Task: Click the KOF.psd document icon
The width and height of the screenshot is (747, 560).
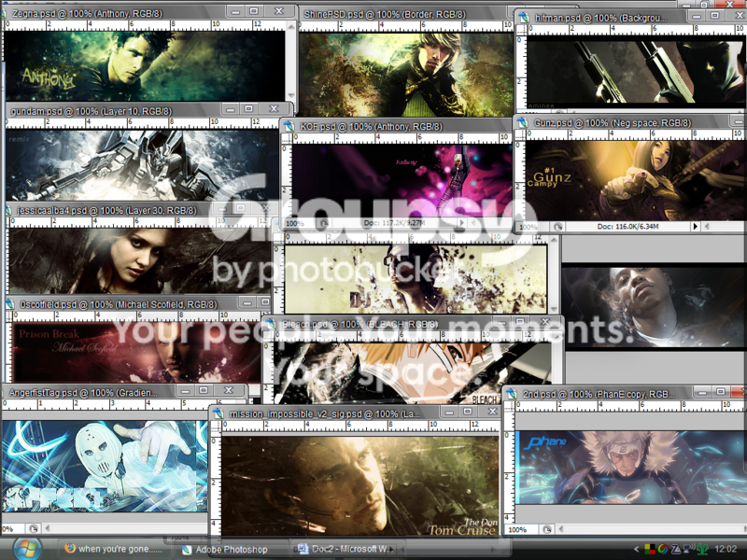Action: tap(289, 127)
